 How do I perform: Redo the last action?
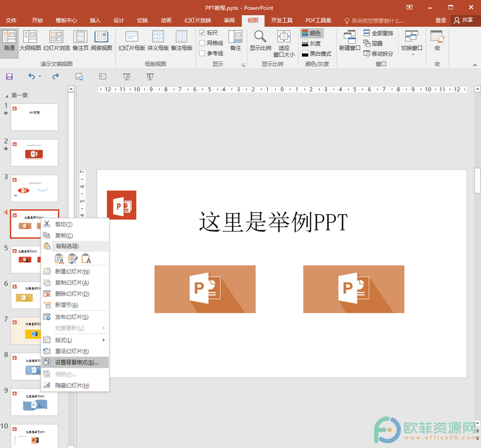pyautogui.click(x=56, y=76)
